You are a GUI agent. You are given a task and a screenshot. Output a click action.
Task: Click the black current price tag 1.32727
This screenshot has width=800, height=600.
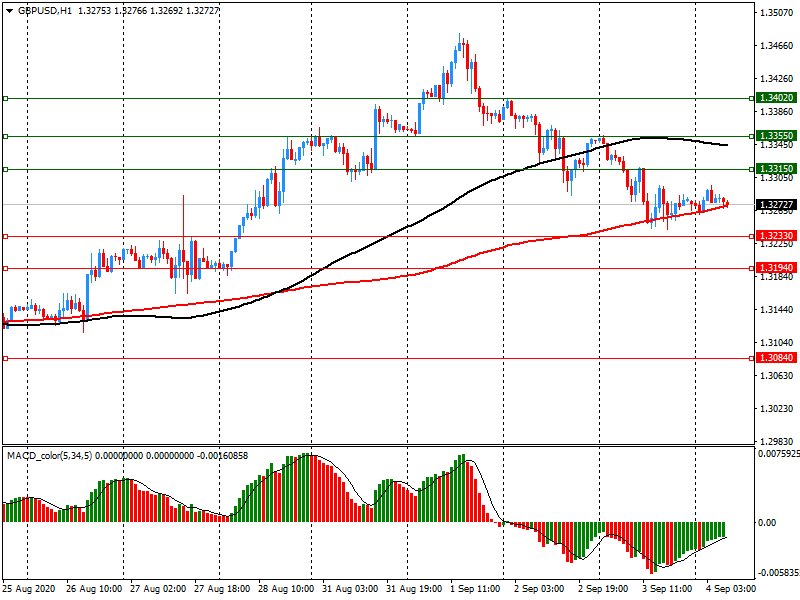click(776, 205)
